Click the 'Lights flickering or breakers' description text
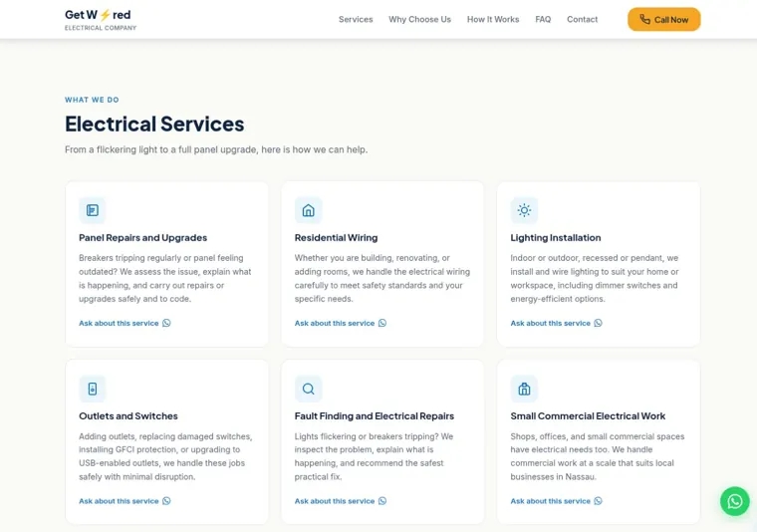Screen dimensions: 757x532 coord(375,456)
